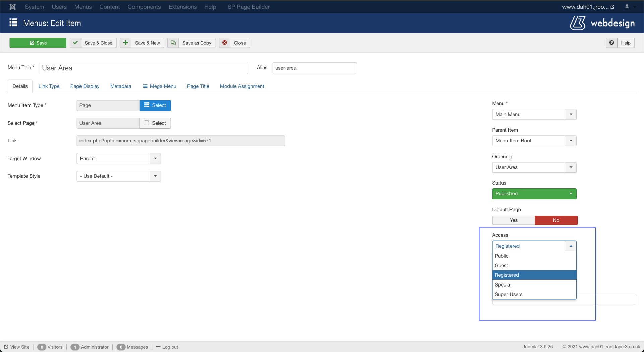Viewport: 644px width, 352px height.
Task: Click the webdesign logo
Action: click(x=602, y=23)
